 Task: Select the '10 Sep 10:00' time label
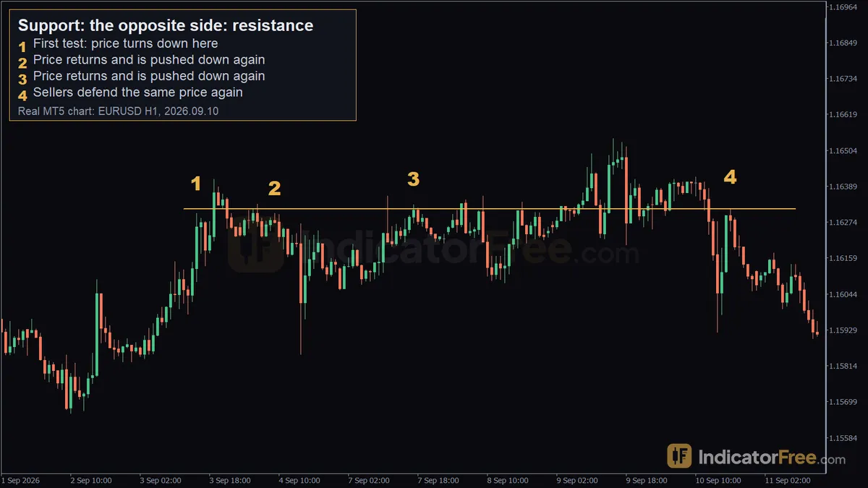[x=718, y=480]
